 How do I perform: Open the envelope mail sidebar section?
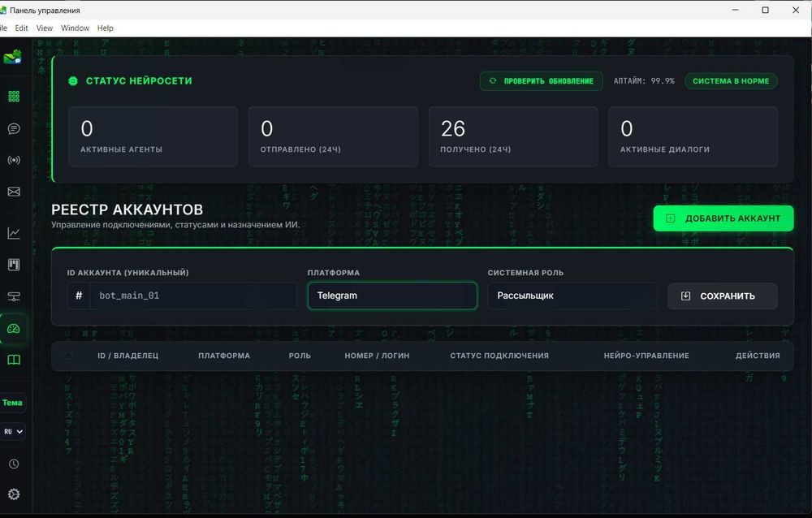point(14,192)
